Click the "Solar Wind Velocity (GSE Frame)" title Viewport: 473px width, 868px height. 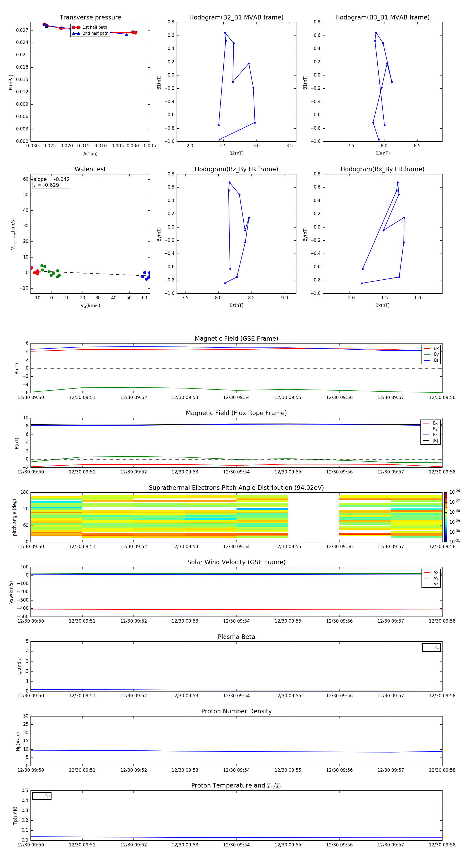tap(236, 562)
